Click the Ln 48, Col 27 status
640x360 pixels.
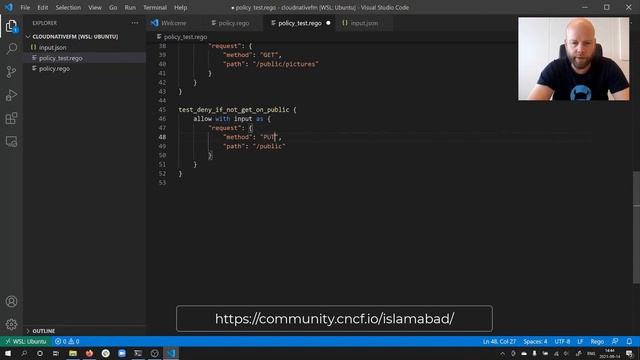pos(499,341)
